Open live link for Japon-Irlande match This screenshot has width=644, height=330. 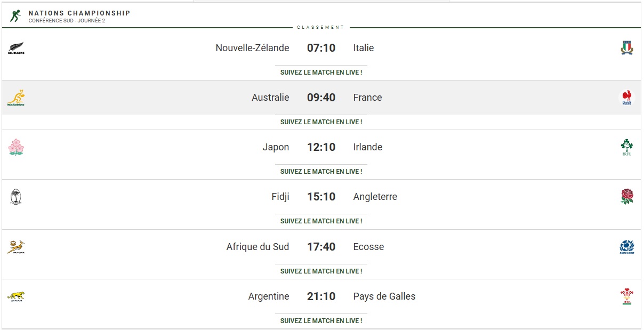(x=321, y=171)
